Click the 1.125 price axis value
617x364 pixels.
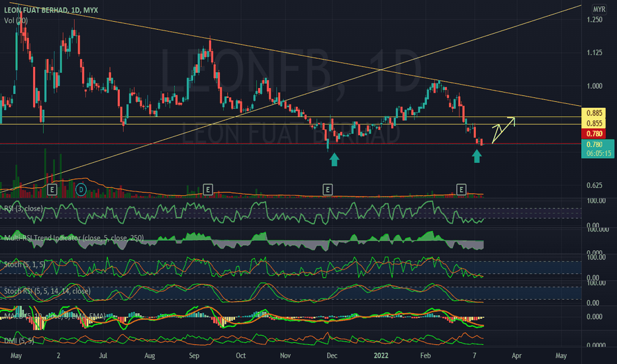point(594,53)
